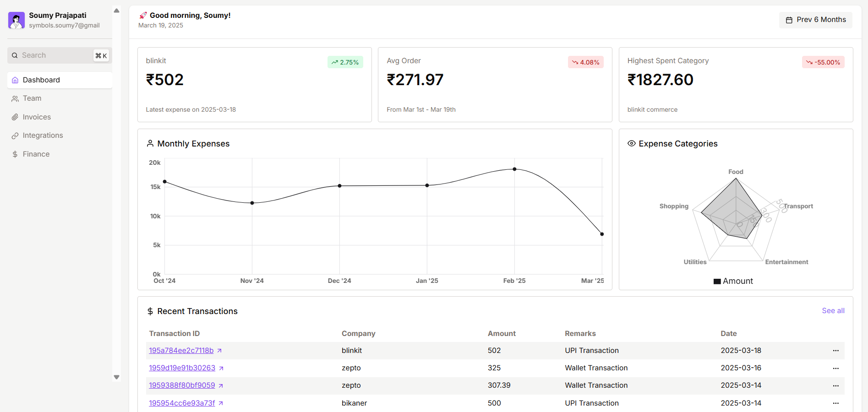The height and width of the screenshot is (412, 868).
Task: Open the Finance section
Action: 60,154
